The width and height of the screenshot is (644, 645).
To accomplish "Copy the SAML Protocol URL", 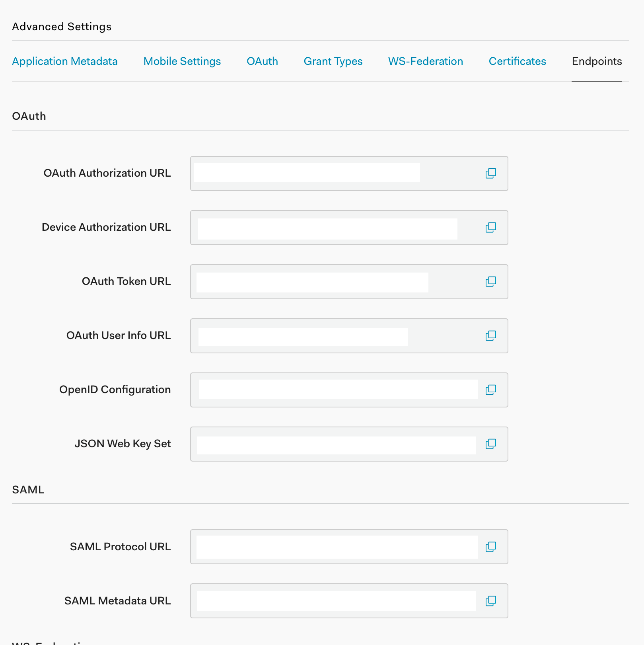I will click(491, 547).
